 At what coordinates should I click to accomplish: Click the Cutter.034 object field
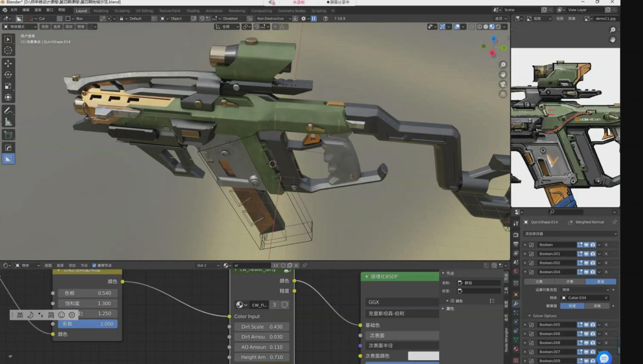[583, 298]
